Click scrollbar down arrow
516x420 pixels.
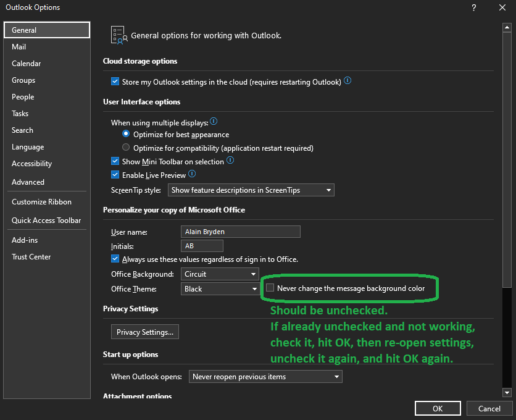pos(507,392)
